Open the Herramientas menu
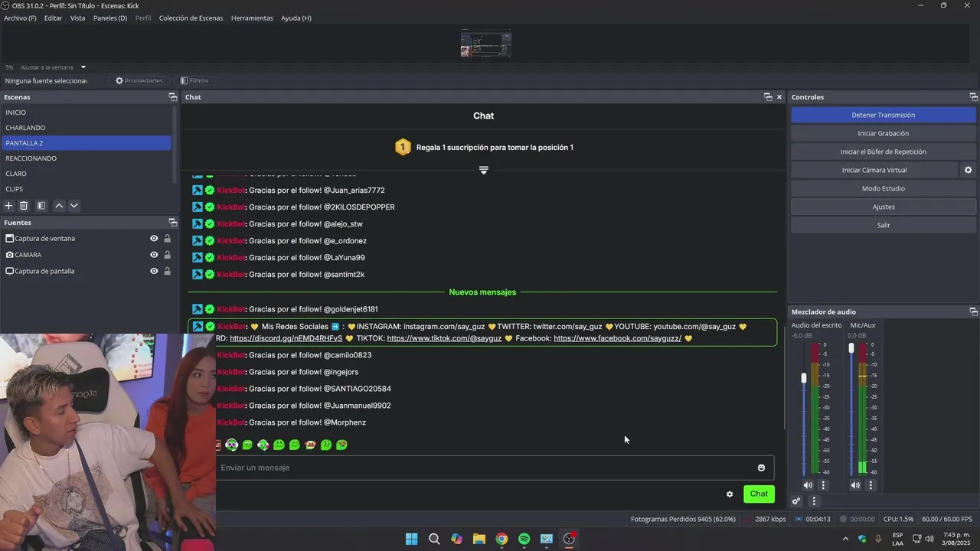 (252, 18)
